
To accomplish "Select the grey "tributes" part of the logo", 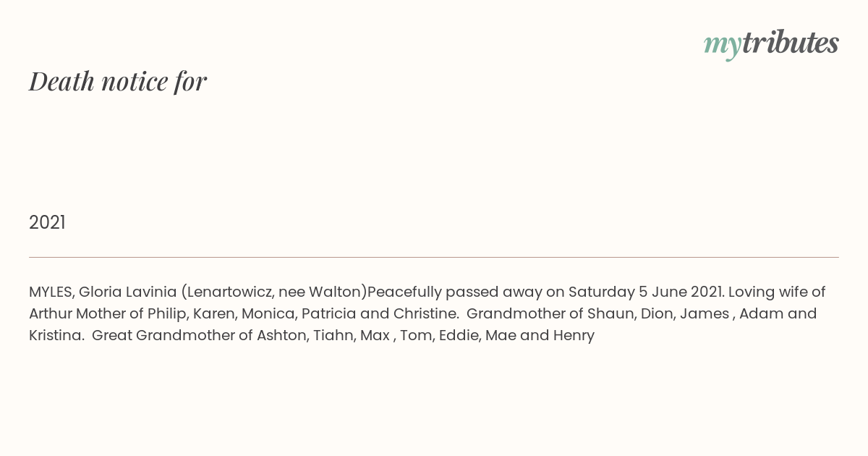I will click(x=791, y=43).
